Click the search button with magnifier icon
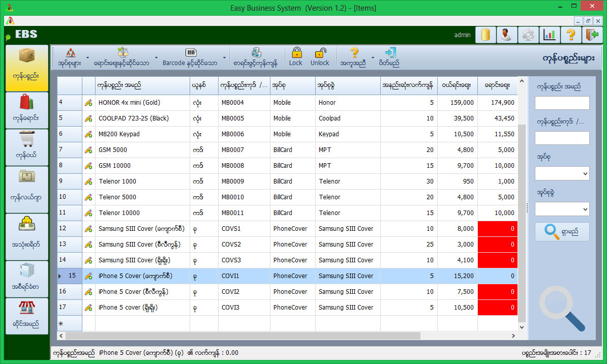 [562, 231]
